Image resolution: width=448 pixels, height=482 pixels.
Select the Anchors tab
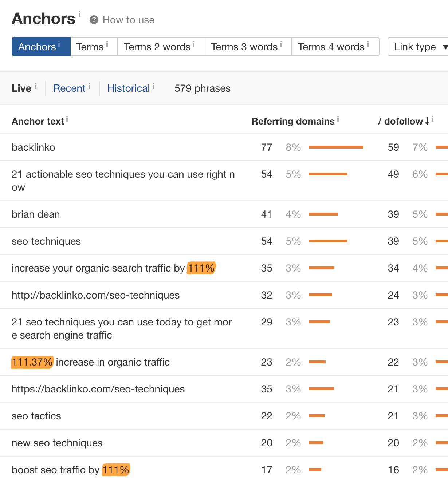37,47
